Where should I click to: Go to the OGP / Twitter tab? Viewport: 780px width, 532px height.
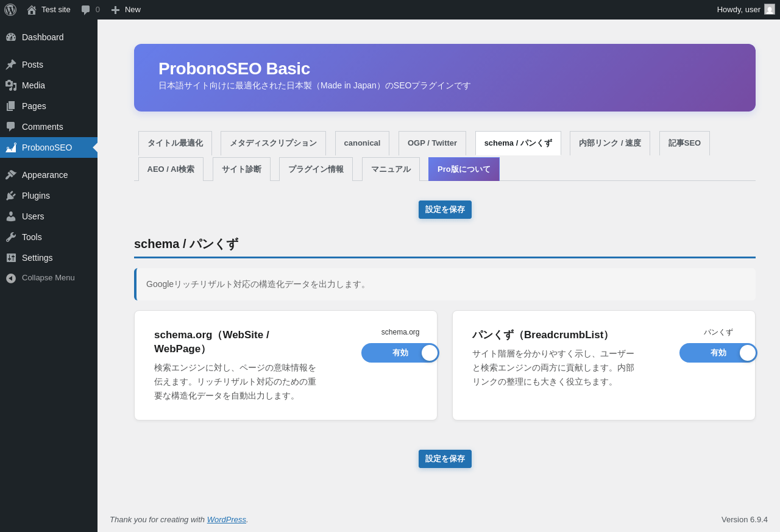tap(432, 143)
